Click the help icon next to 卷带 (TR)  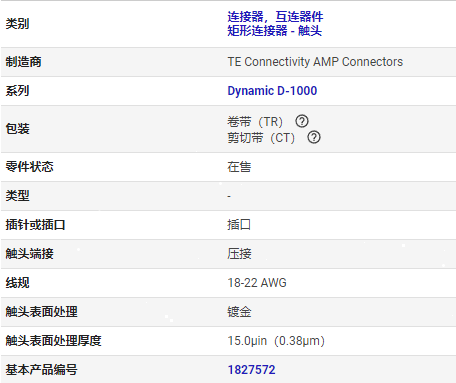click(x=302, y=121)
